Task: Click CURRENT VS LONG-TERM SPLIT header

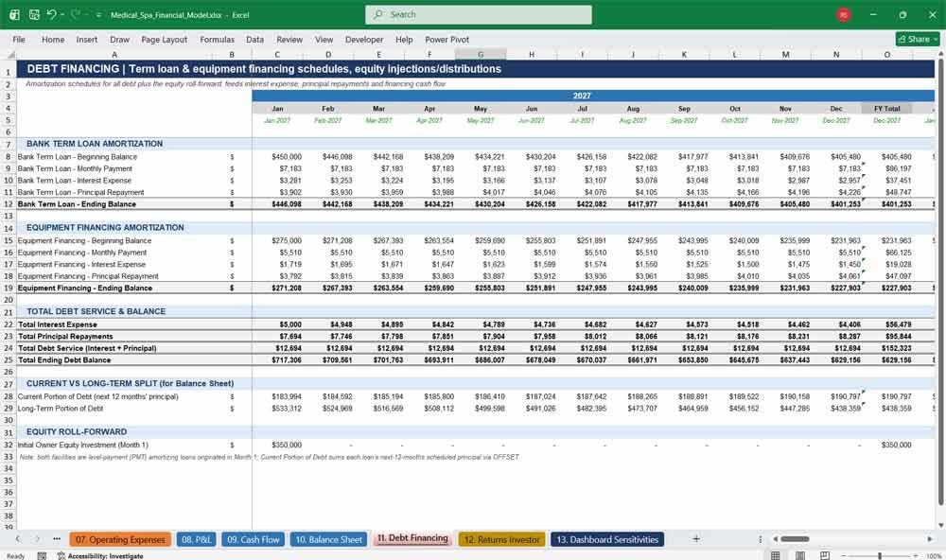Action: pos(130,383)
